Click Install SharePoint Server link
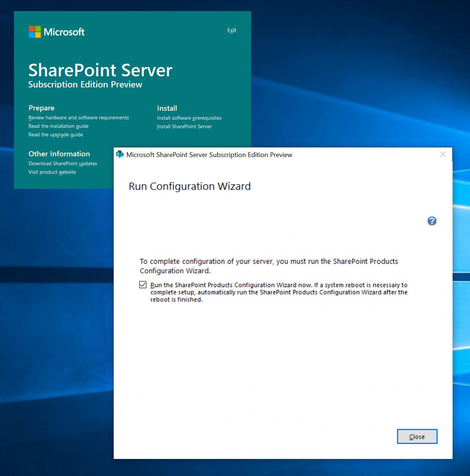The width and height of the screenshot is (470, 476). click(184, 126)
